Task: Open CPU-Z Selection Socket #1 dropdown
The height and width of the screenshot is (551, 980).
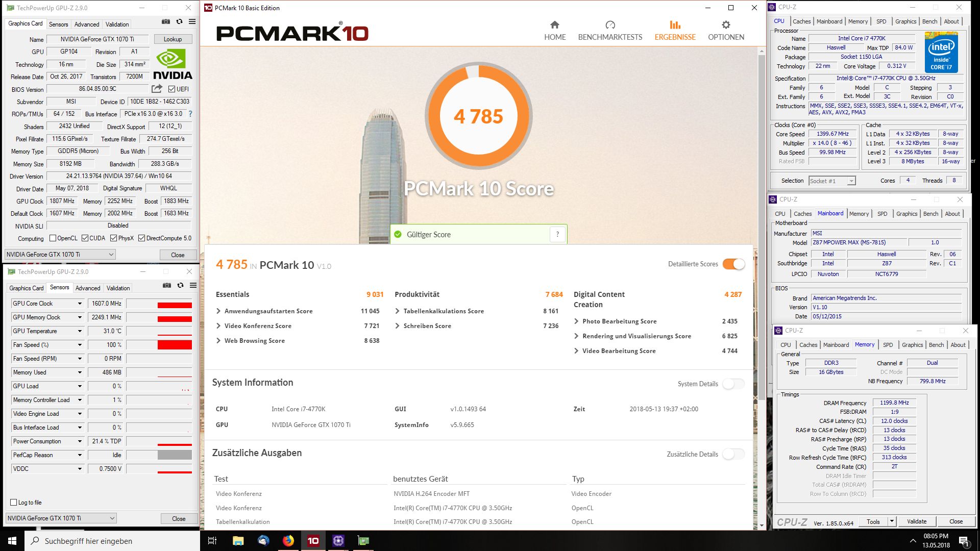Action: pos(832,181)
